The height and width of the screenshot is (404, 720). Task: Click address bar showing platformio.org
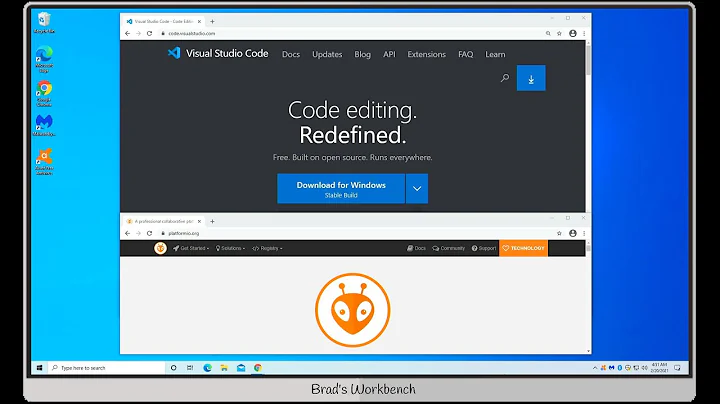coord(356,233)
